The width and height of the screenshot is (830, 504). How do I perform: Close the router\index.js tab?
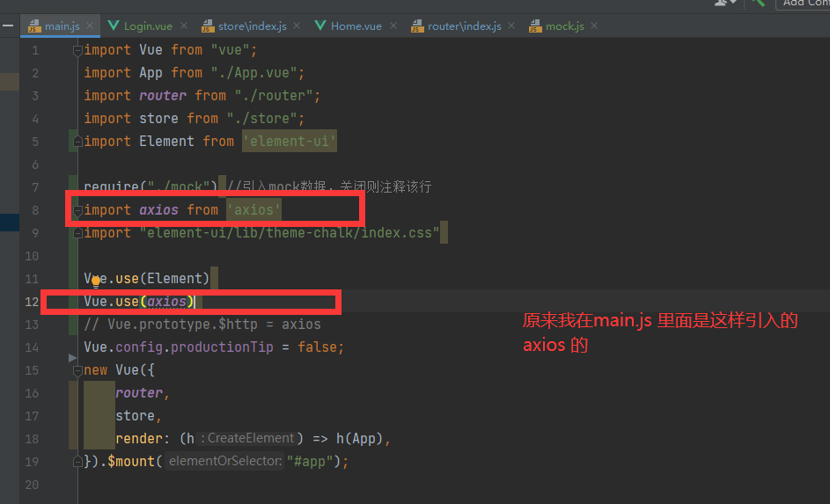coord(511,26)
